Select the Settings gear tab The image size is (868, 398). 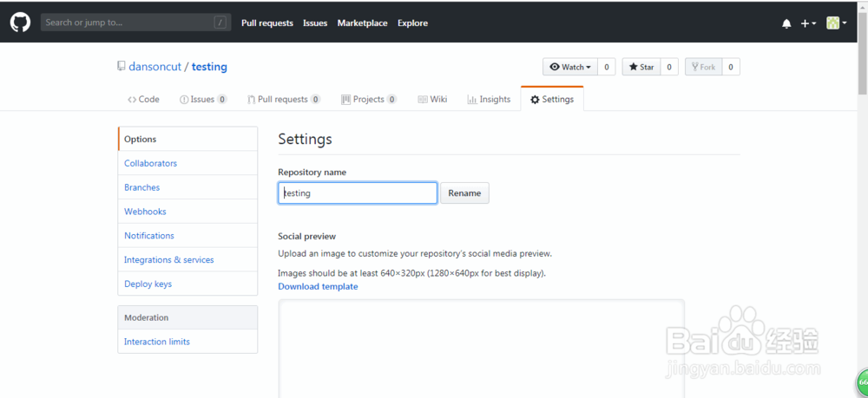click(552, 100)
